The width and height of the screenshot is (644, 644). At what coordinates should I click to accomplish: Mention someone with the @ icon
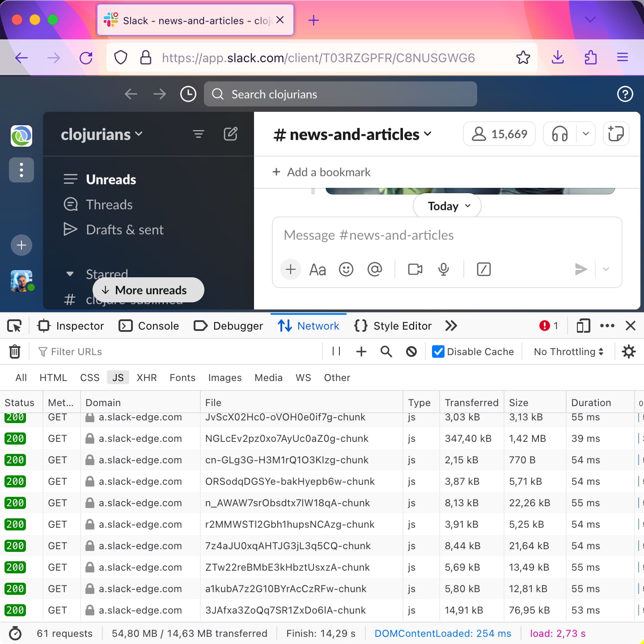[375, 269]
